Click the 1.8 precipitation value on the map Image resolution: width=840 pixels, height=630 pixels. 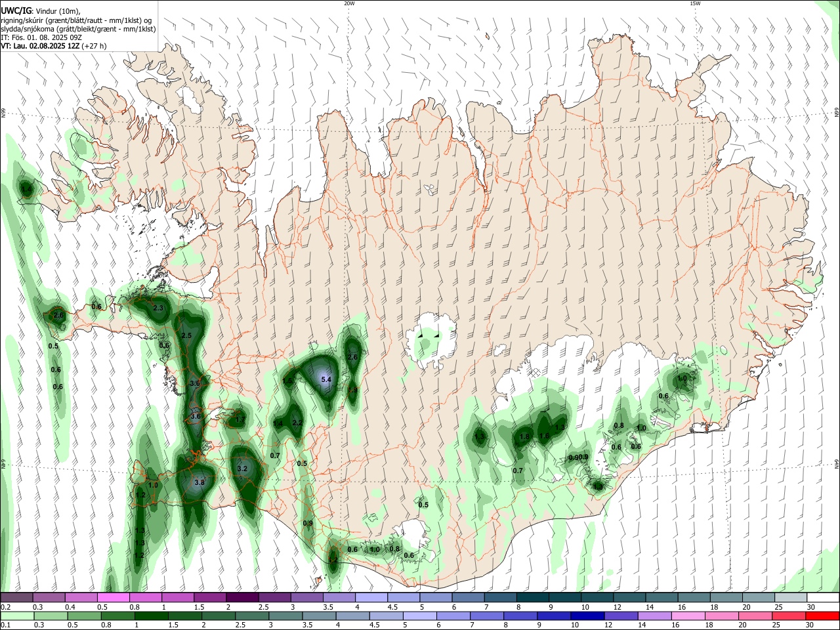pyautogui.click(x=524, y=437)
